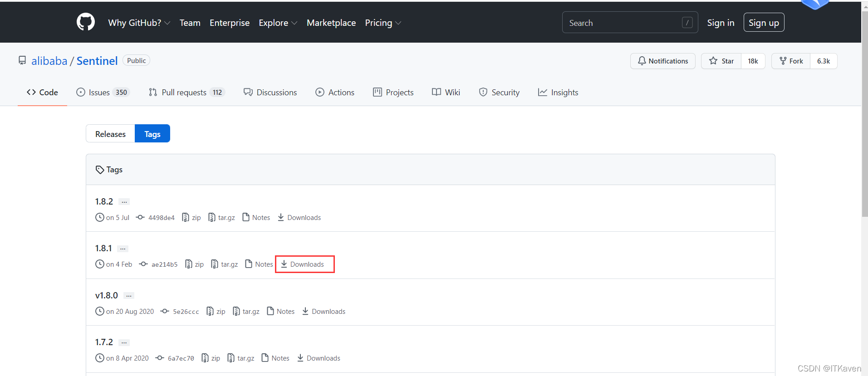Open commit ae214b5
This screenshot has height=376, width=868.
[158, 264]
